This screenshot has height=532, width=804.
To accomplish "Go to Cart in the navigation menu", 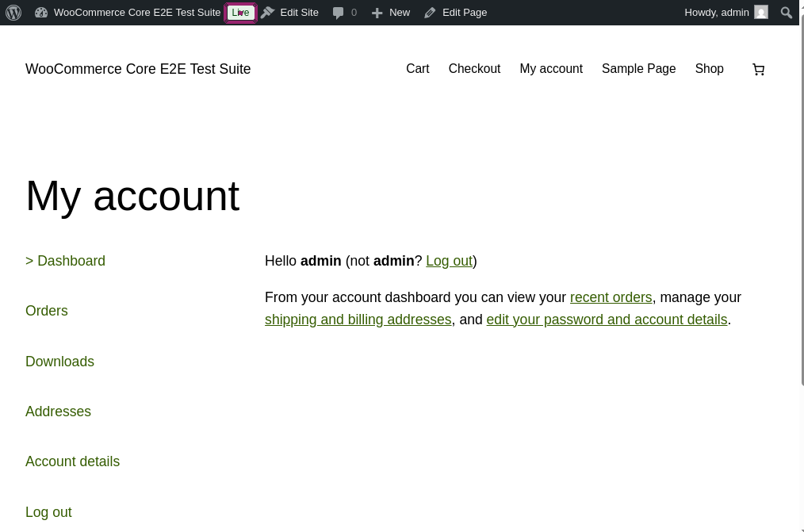I will pyautogui.click(x=417, y=69).
